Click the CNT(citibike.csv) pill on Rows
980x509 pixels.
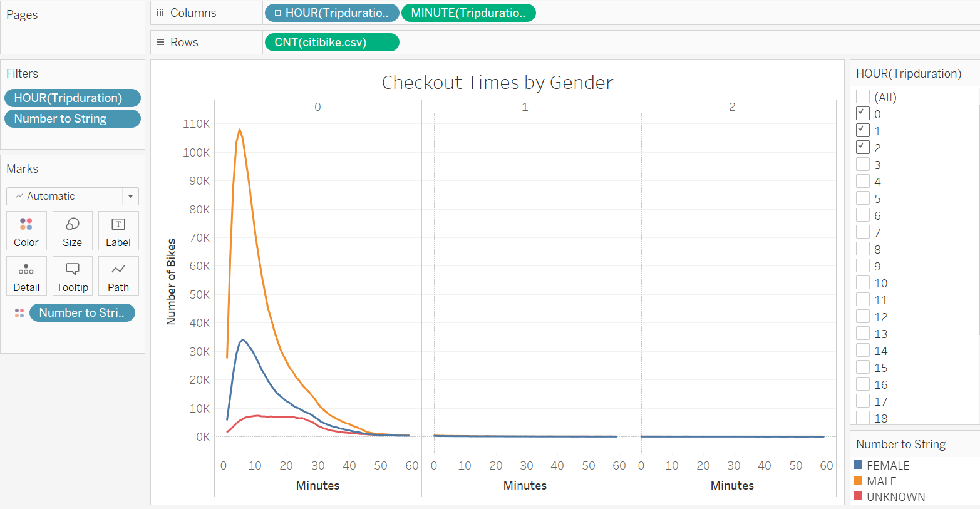(x=332, y=42)
